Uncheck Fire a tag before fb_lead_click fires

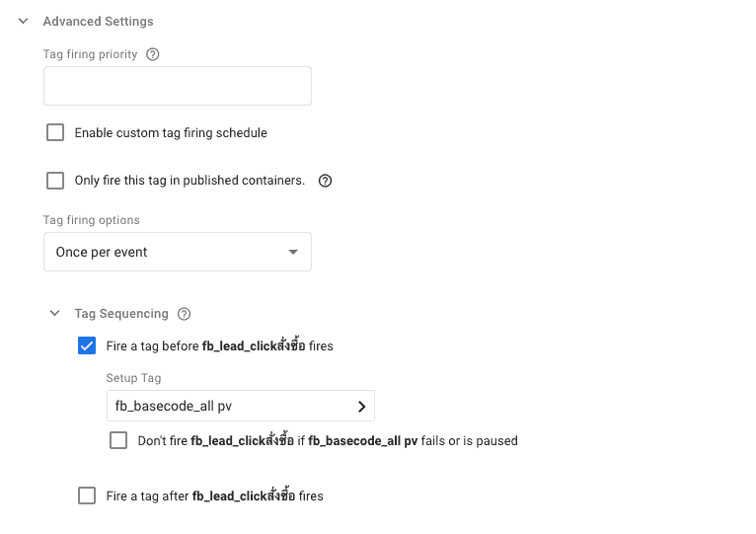coord(87,346)
